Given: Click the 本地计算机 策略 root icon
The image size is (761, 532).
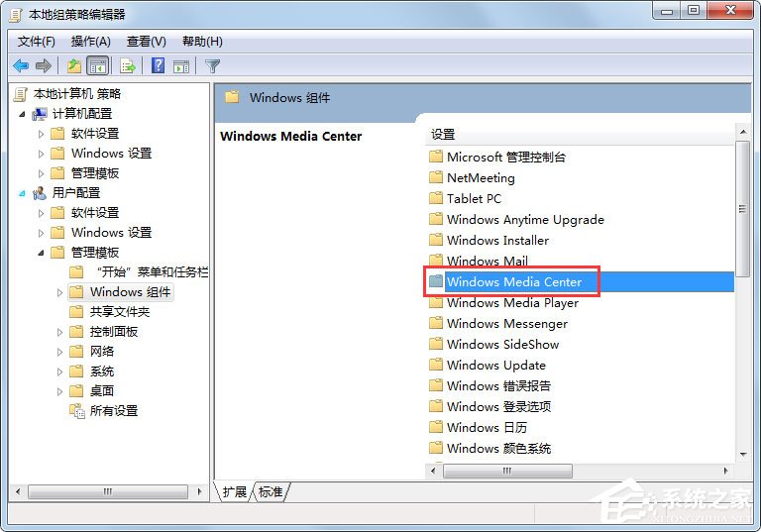Looking at the screenshot, I should [21, 94].
